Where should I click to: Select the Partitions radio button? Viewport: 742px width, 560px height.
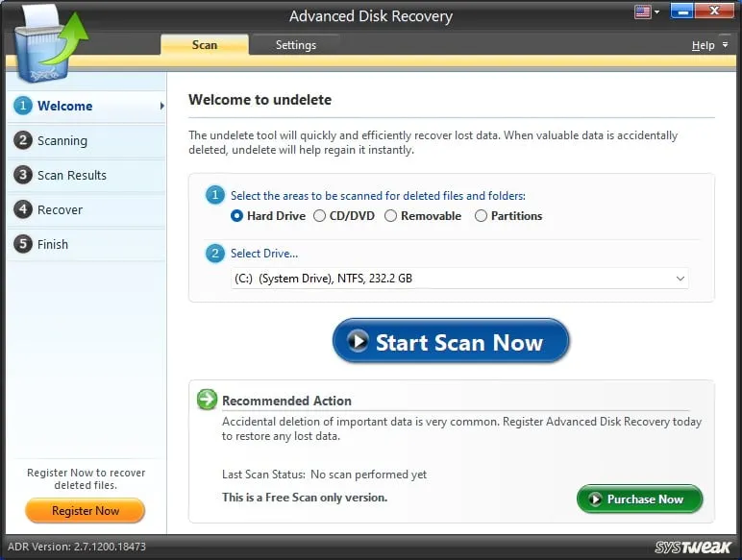click(x=481, y=216)
